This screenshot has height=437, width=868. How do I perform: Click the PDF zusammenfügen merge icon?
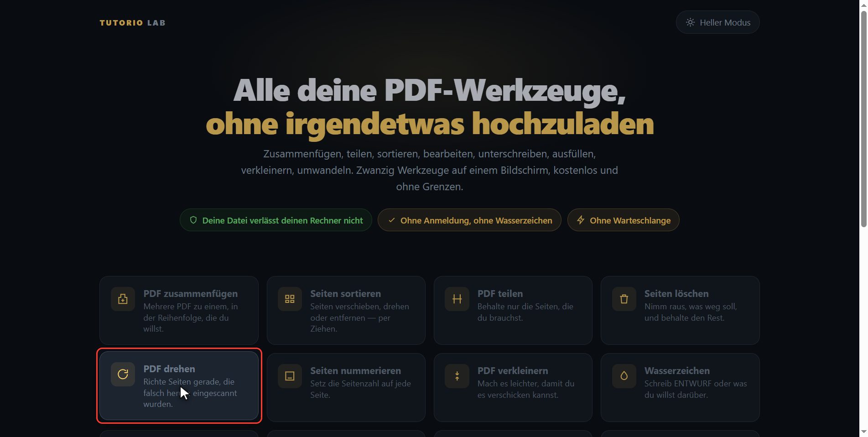click(x=123, y=299)
